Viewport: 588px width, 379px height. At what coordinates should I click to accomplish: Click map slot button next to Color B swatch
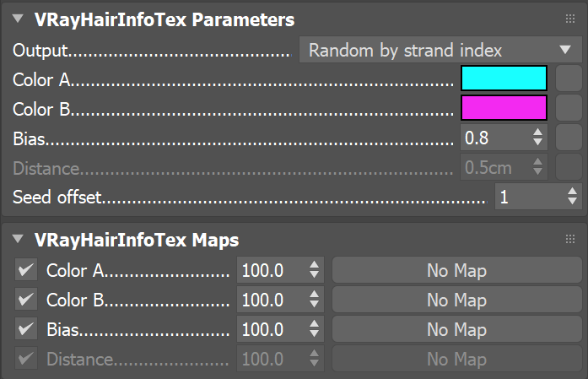pos(569,108)
